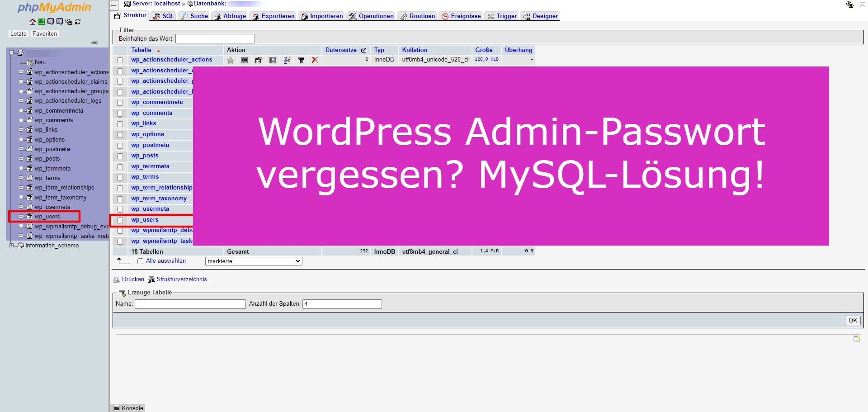Expand wp_posts node in sidebar tree
The image size is (868, 412).
click(21, 159)
